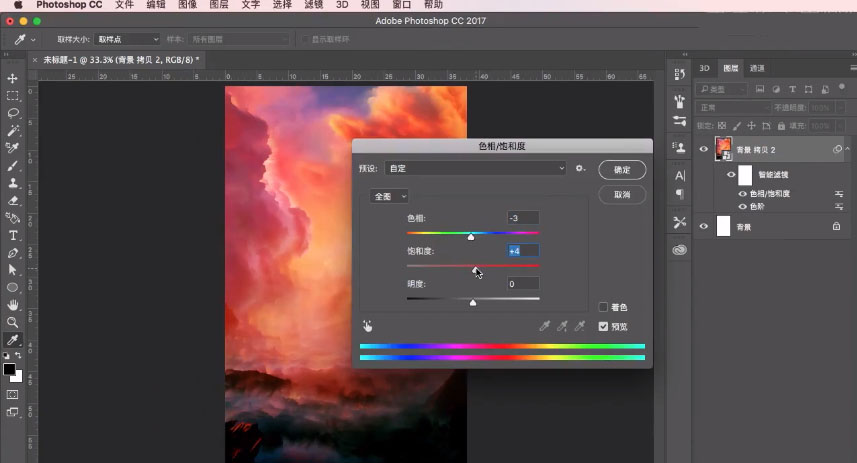Image resolution: width=857 pixels, height=463 pixels.
Task: Select the Lasso tool
Action: 13,113
